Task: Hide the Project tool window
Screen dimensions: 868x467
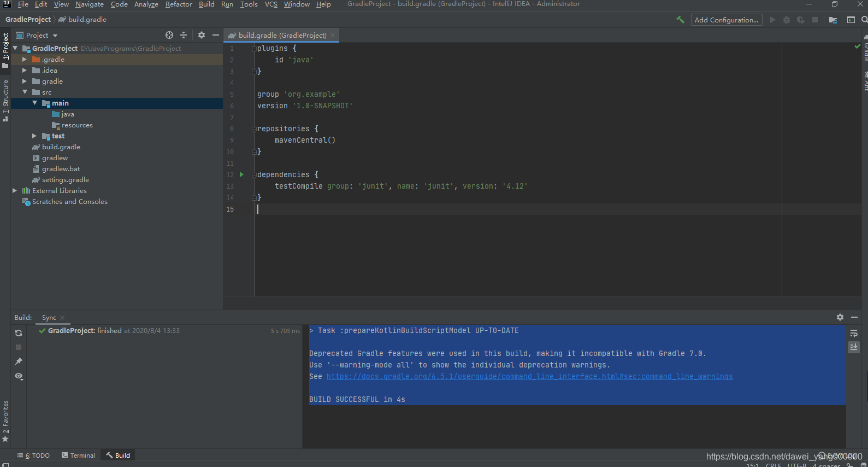Action: pos(216,35)
